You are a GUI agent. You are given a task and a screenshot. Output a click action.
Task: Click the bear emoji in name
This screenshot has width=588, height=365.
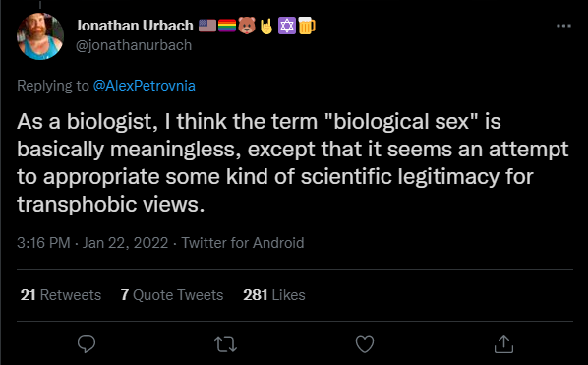tap(247, 26)
